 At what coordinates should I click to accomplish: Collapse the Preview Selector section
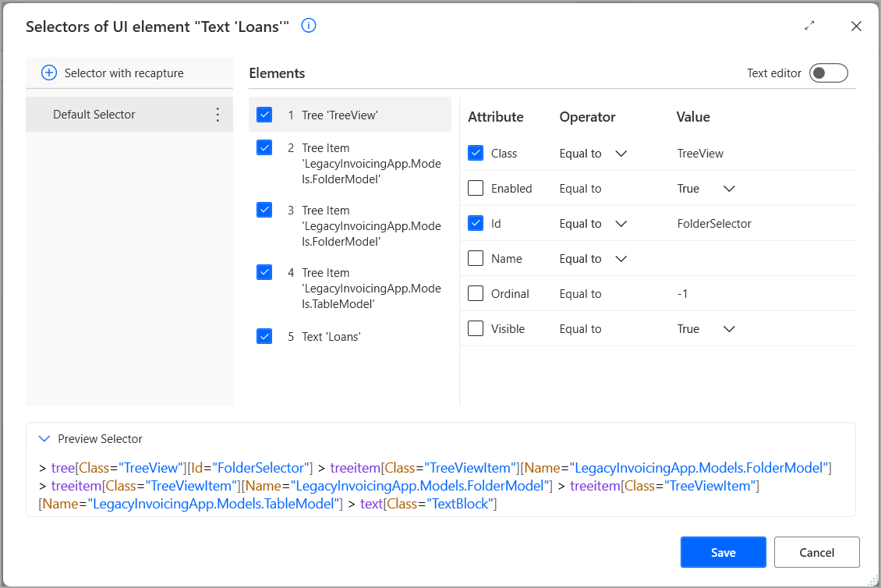(x=44, y=438)
